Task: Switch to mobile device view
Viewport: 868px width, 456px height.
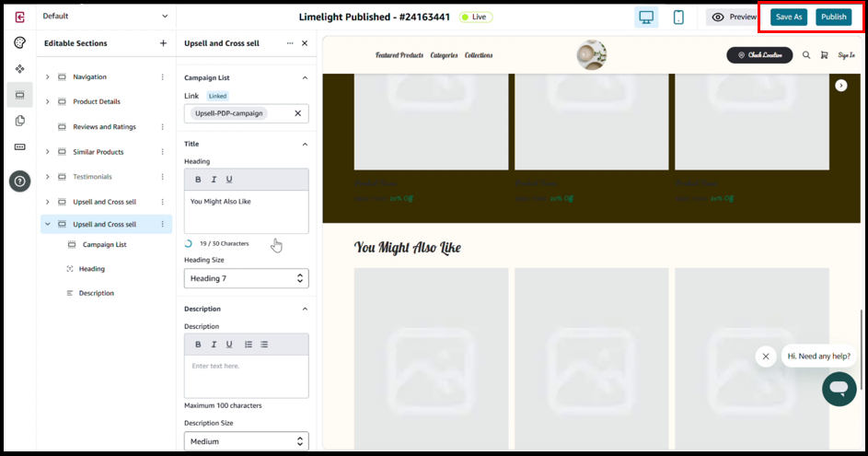Action: tap(678, 18)
